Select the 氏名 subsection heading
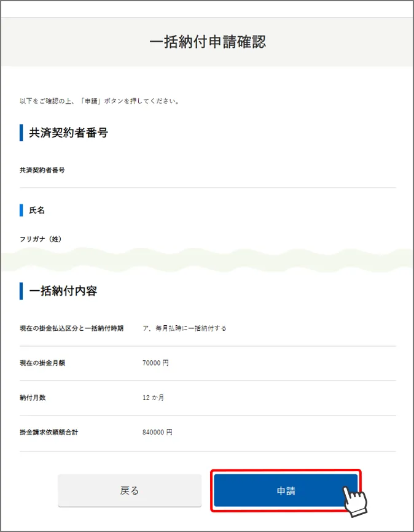414x532 pixels. [x=37, y=210]
